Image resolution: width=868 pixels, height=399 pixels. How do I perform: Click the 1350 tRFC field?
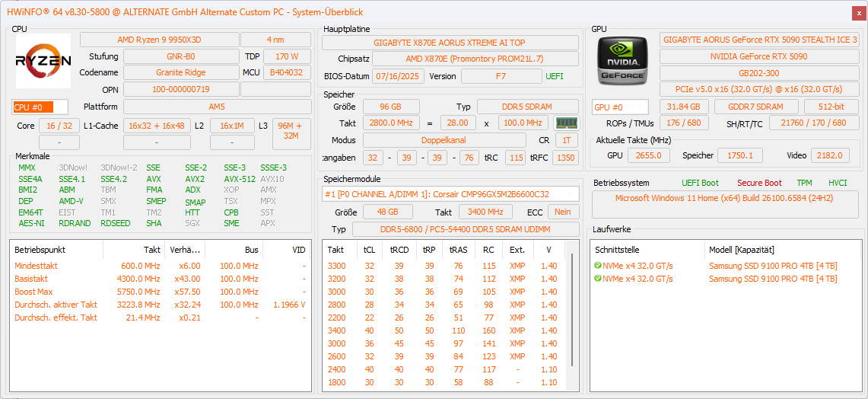tap(565, 158)
